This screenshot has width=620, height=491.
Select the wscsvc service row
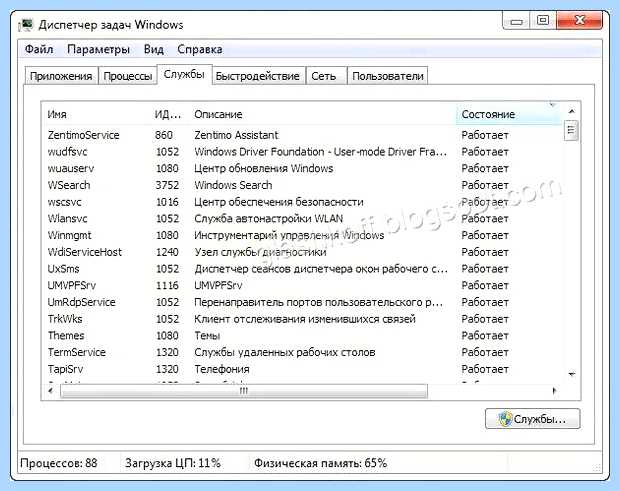pos(302,202)
